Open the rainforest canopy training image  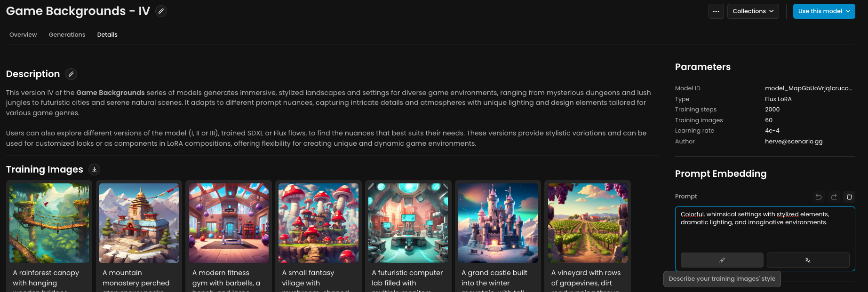pos(49,223)
